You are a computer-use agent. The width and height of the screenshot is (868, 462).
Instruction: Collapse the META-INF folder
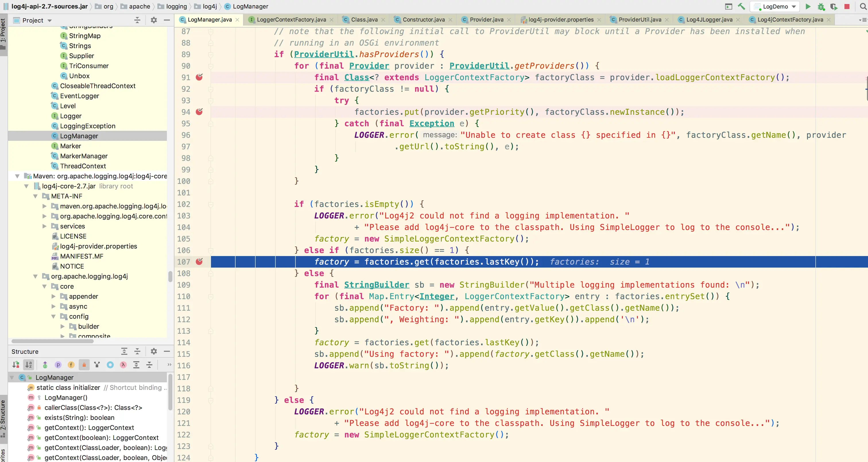[x=35, y=196]
